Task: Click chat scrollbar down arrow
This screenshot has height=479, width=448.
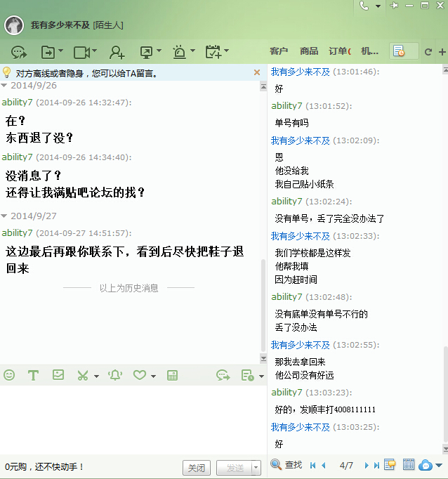Action: click(x=263, y=359)
